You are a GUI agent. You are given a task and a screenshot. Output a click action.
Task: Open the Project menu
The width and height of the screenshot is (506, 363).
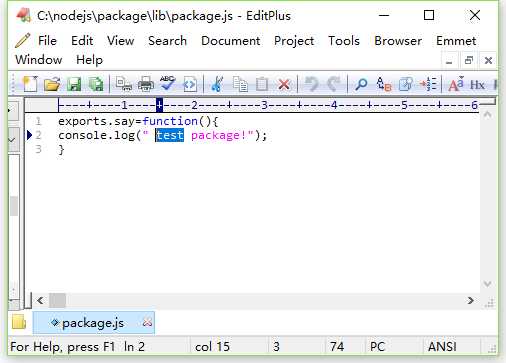pyautogui.click(x=294, y=41)
